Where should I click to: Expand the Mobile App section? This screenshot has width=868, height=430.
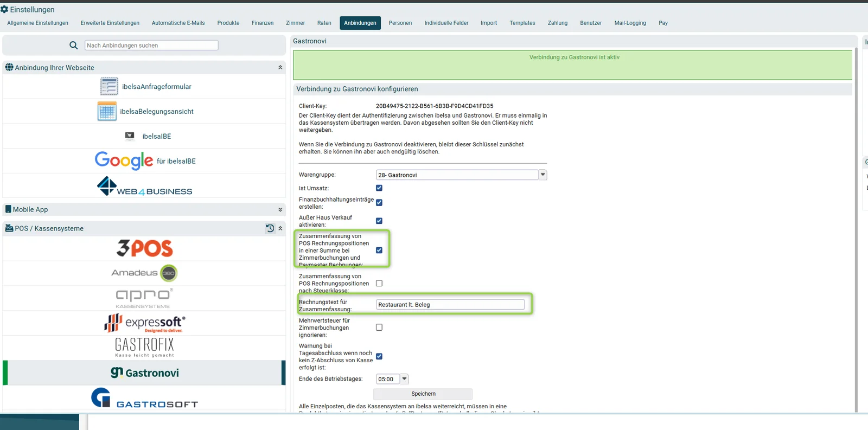point(144,209)
